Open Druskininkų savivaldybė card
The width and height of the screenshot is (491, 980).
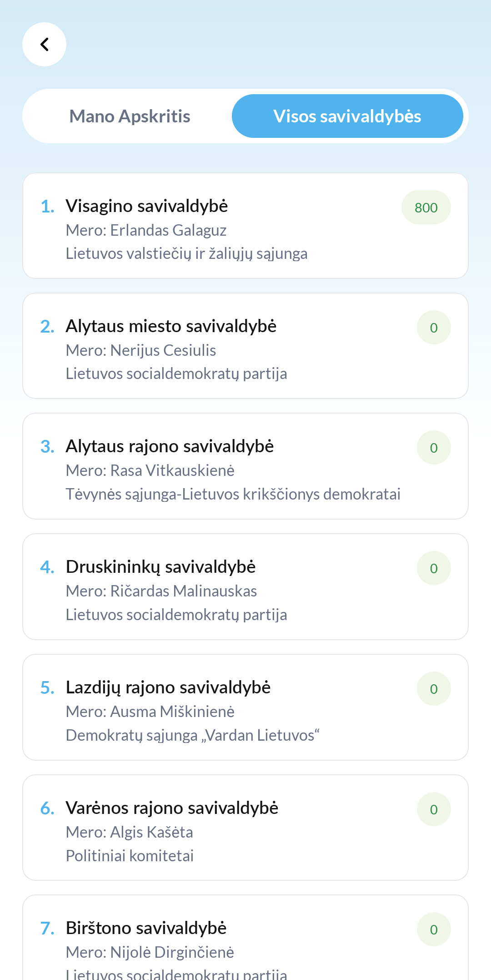[x=160, y=567]
